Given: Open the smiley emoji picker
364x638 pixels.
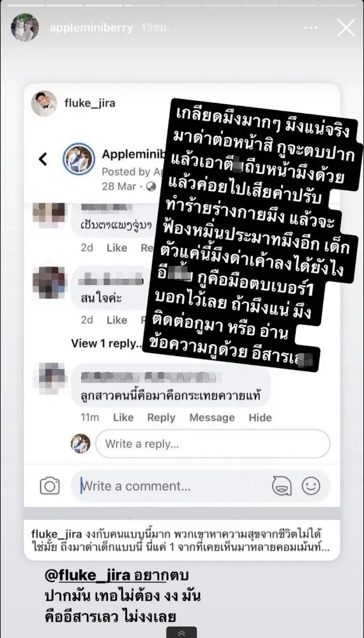Looking at the screenshot, I should click(x=311, y=486).
